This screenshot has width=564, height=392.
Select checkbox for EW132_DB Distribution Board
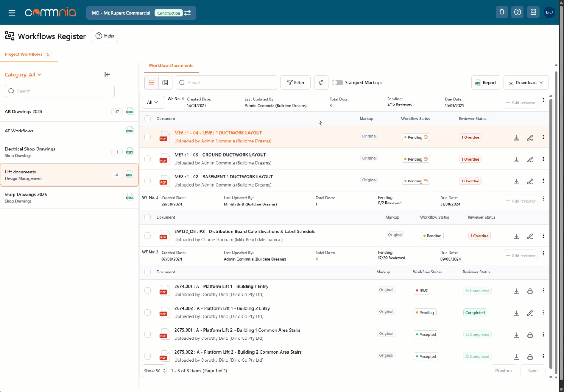(148, 236)
